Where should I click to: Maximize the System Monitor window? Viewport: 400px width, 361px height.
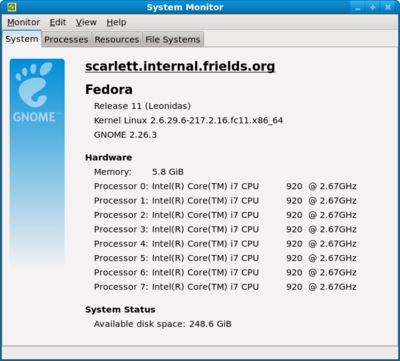pos(373,7)
